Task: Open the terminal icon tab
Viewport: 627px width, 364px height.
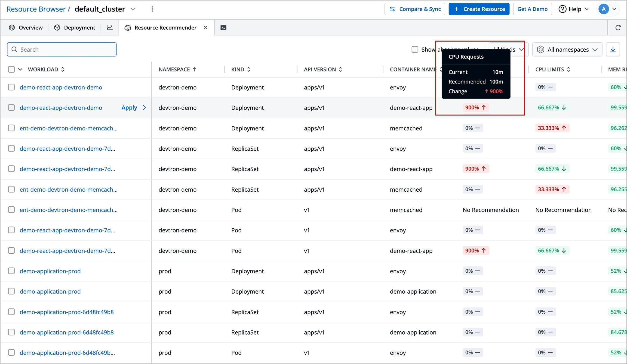Action: pos(223,27)
